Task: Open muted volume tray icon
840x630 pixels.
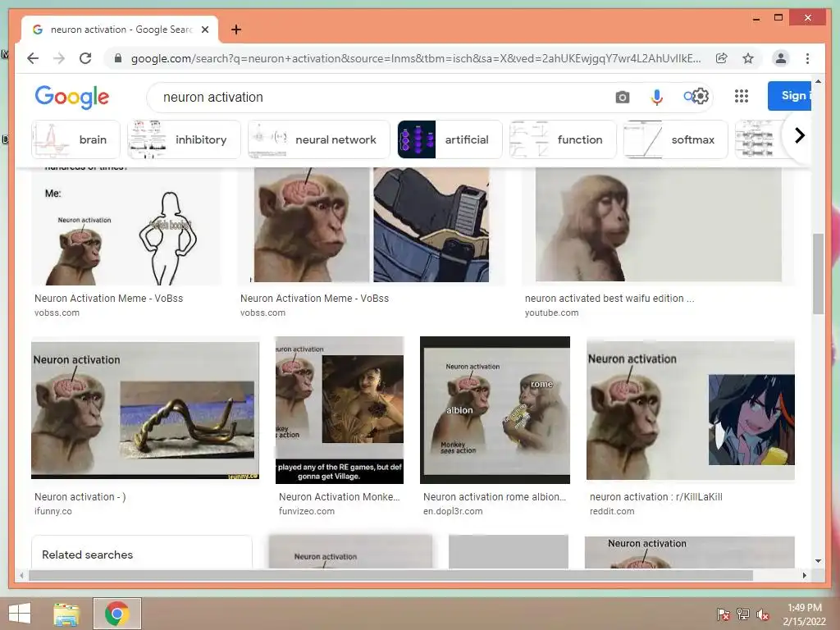Action: pos(762,614)
